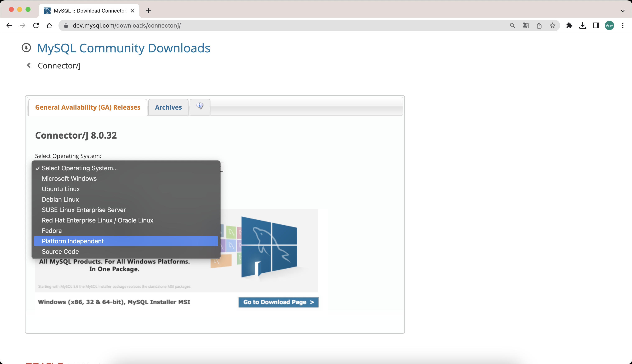
Task: Open General Availability (GA) Releases tab
Action: coord(88,107)
